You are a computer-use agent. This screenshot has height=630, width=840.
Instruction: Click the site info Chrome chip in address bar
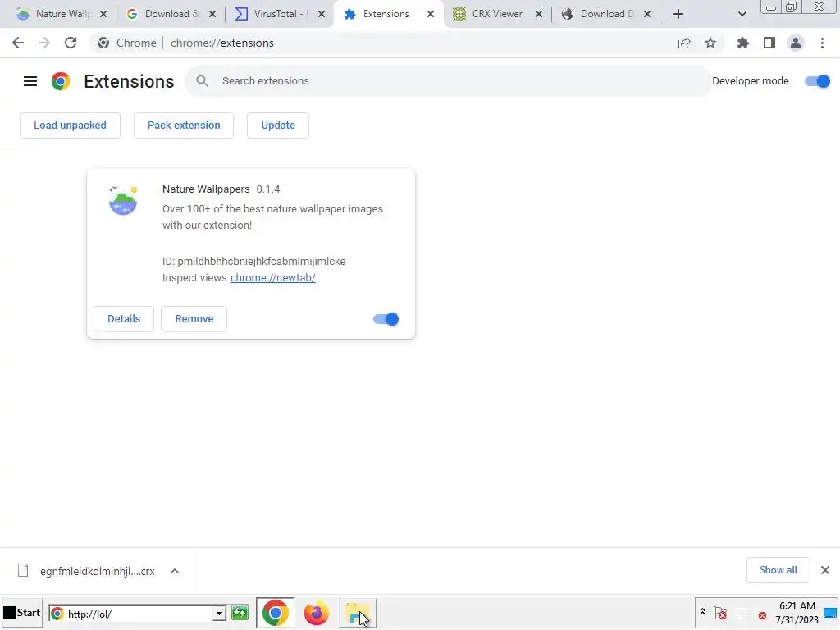tap(127, 43)
